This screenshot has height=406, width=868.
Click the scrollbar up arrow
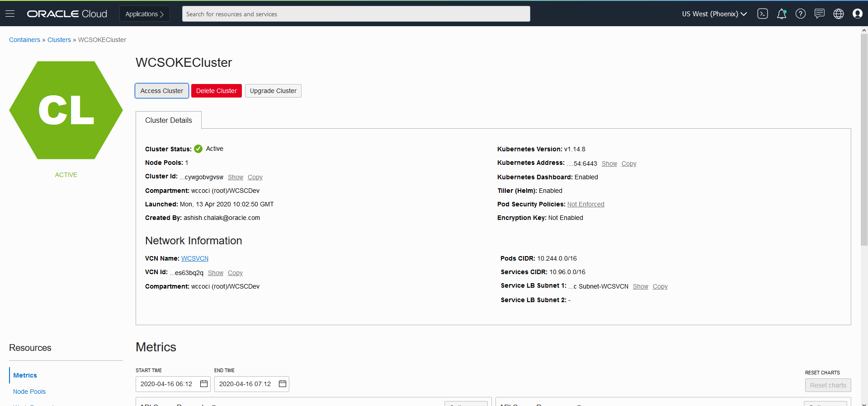(864, 30)
